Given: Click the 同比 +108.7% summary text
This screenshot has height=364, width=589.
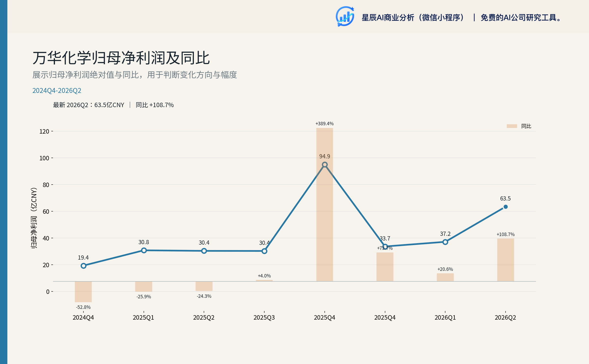Looking at the screenshot, I should tap(155, 105).
